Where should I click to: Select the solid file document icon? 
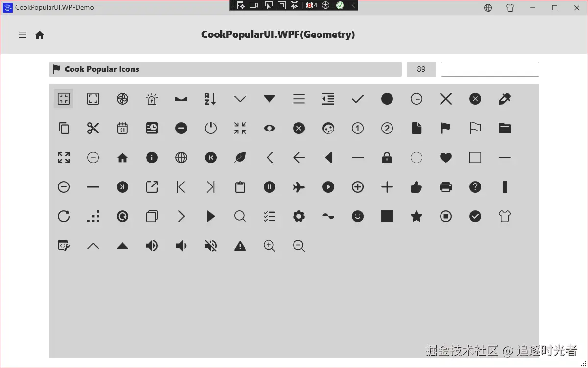tap(416, 128)
